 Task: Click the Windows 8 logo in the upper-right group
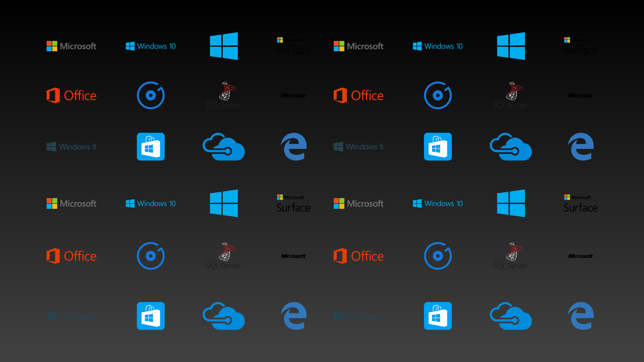coord(359,147)
